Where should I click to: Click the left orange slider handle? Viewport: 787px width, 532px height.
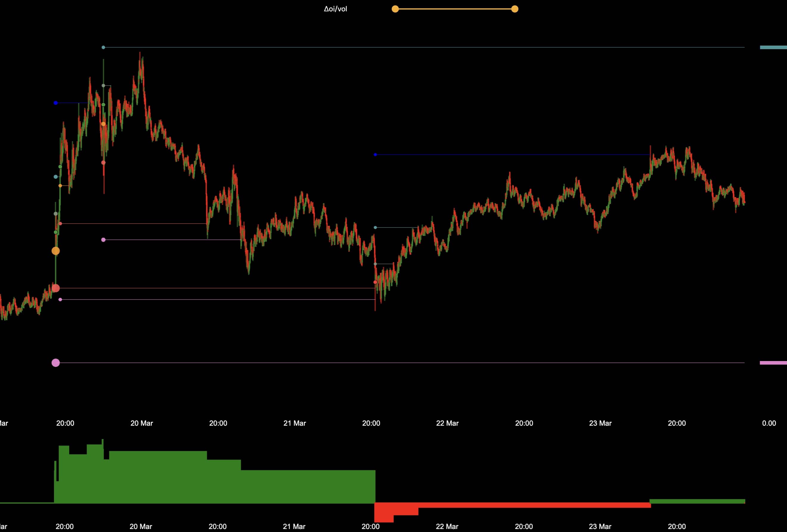coord(395,9)
